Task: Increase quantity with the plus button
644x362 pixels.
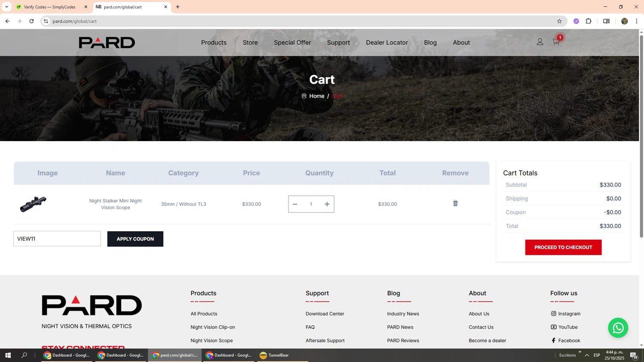Action: pos(327,204)
